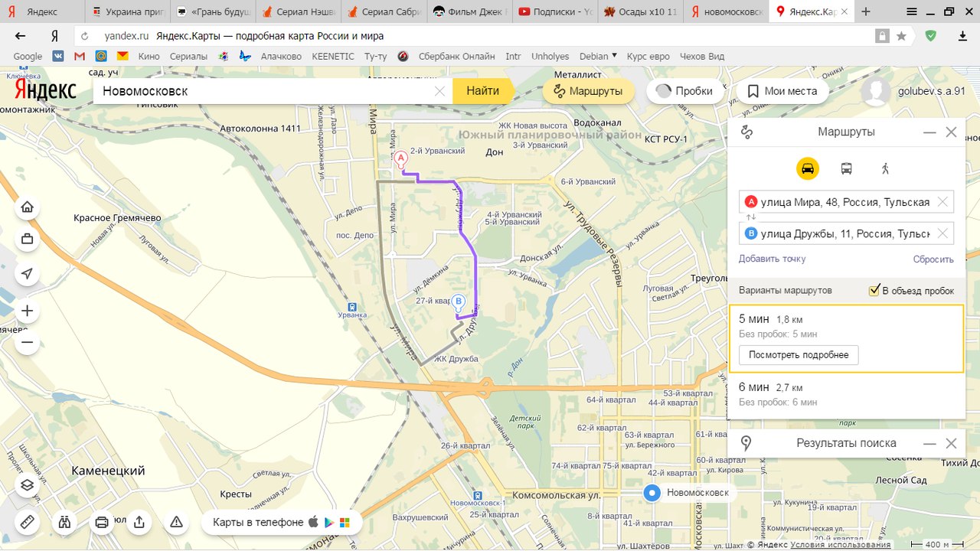Switch to the Осады x10 tab

(x=640, y=11)
